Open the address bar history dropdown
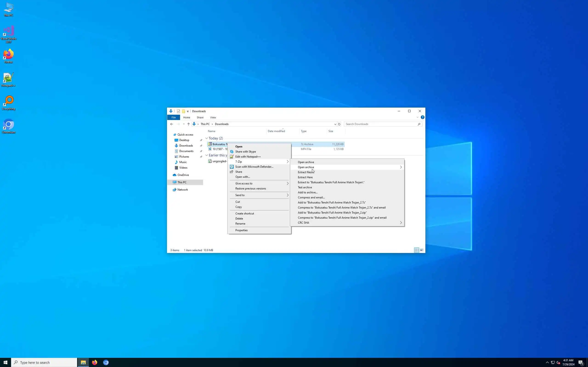Screen dimensions: 588x367 pos(335,124)
